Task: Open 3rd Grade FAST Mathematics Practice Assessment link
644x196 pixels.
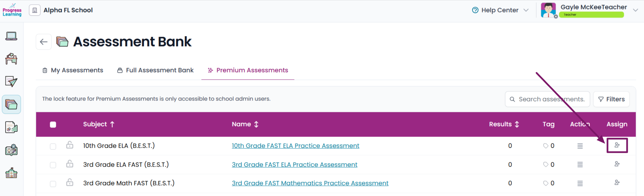Action: pyautogui.click(x=310, y=183)
